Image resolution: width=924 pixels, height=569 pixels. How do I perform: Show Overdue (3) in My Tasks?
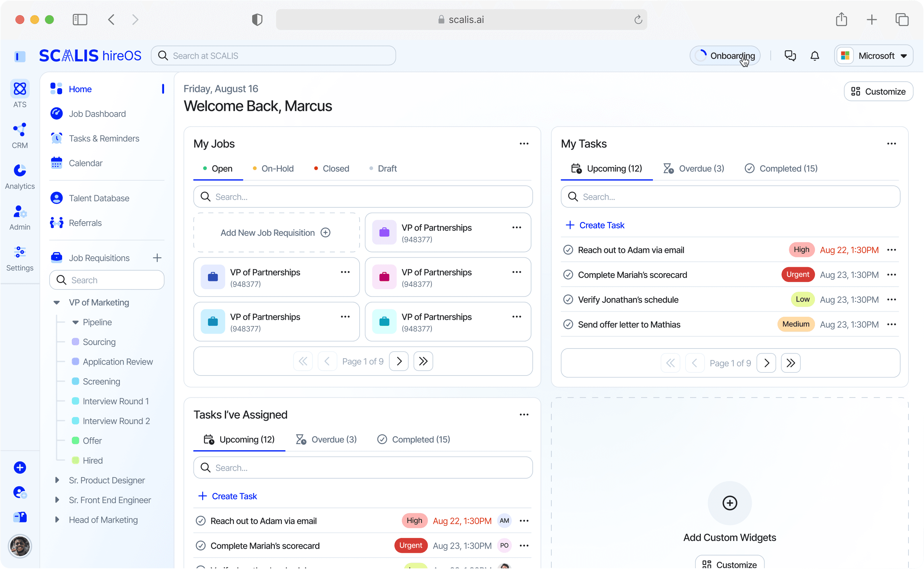point(694,169)
